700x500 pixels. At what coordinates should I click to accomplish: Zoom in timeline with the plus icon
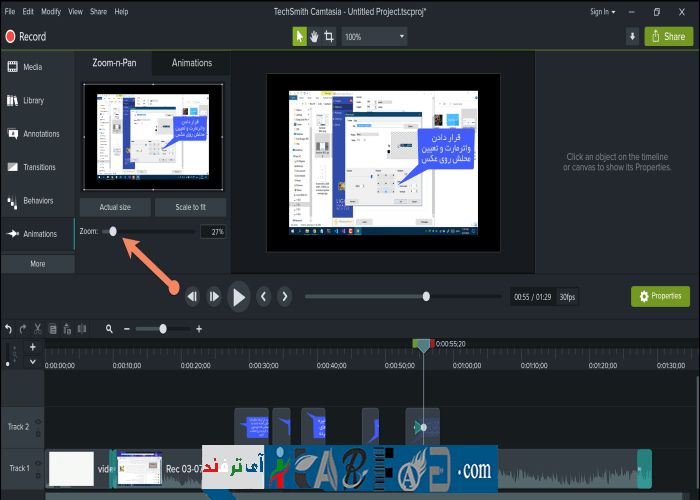tap(199, 329)
